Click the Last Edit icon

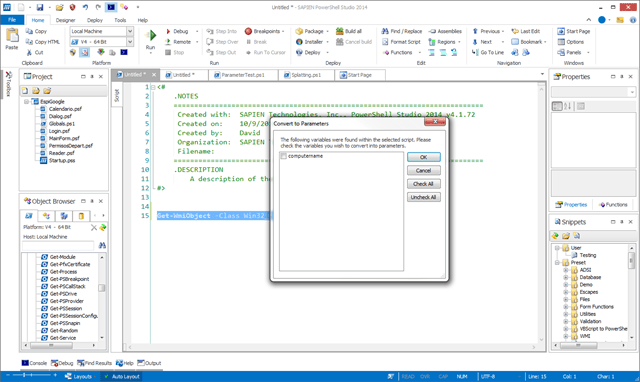point(515,31)
